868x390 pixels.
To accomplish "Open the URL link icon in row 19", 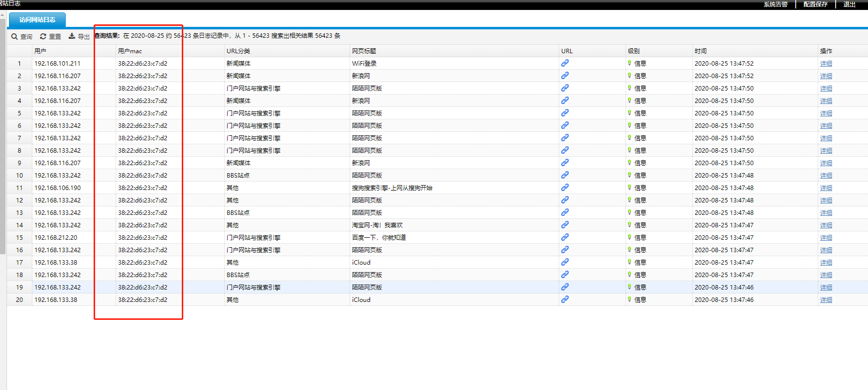I will 565,287.
